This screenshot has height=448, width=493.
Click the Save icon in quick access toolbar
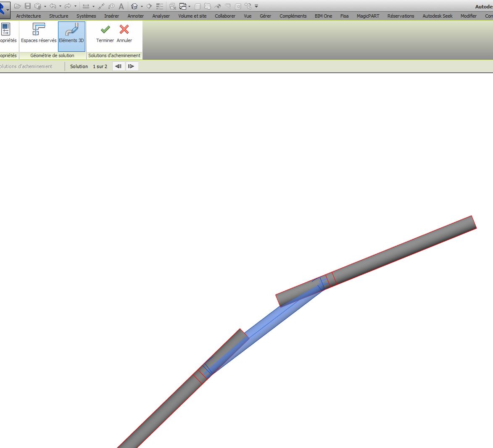pos(28,6)
